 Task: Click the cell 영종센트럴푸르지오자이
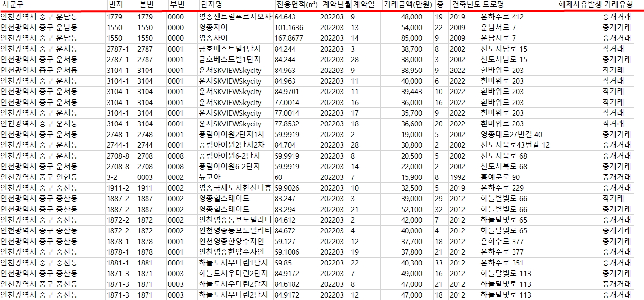point(236,17)
